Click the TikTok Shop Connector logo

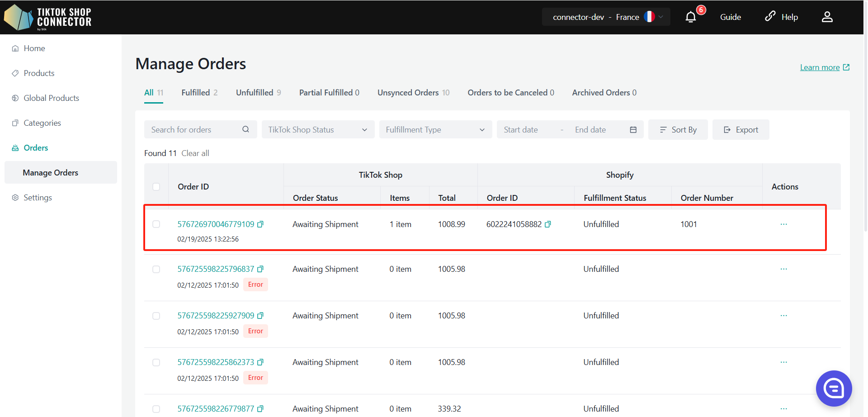48,17
